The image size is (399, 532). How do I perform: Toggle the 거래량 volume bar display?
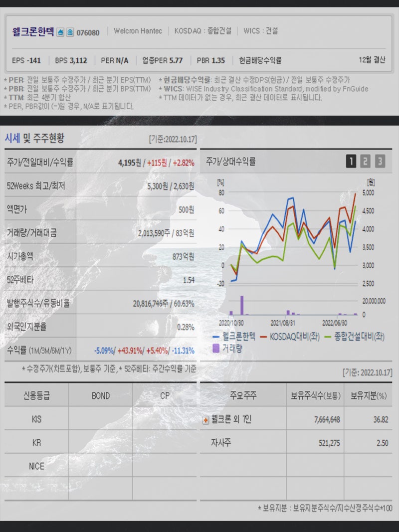[231, 348]
